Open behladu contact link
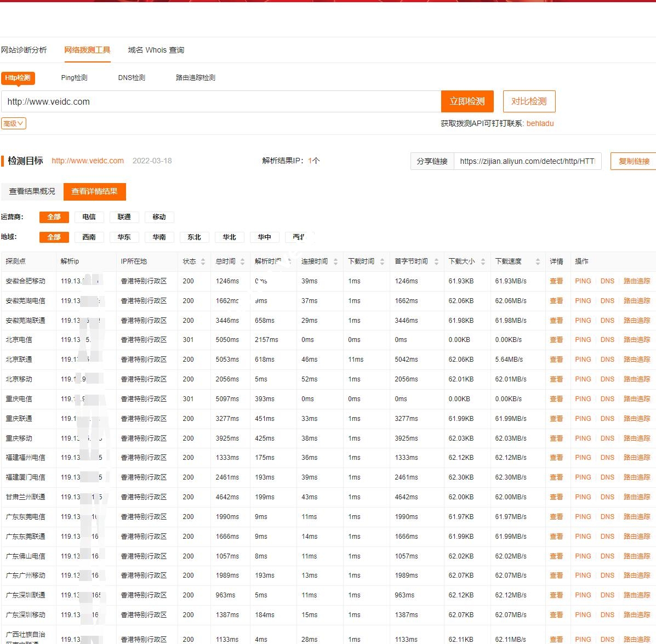Screen dimensions: 656x644 pyautogui.click(x=540, y=124)
